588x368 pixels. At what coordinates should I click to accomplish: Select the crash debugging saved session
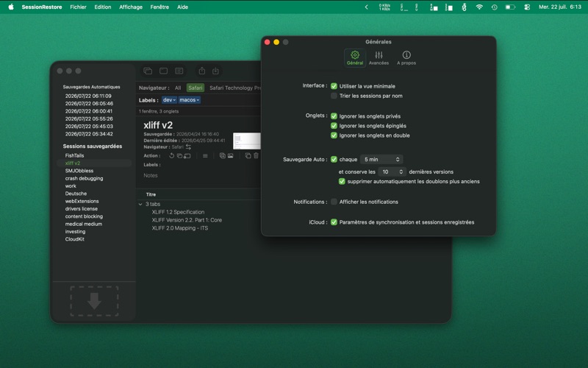tap(84, 178)
